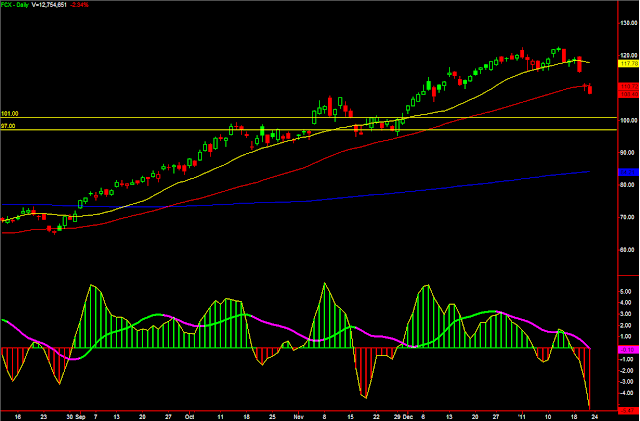Click the 5.00 indicator scale label
The image size is (640, 421).
626,292
